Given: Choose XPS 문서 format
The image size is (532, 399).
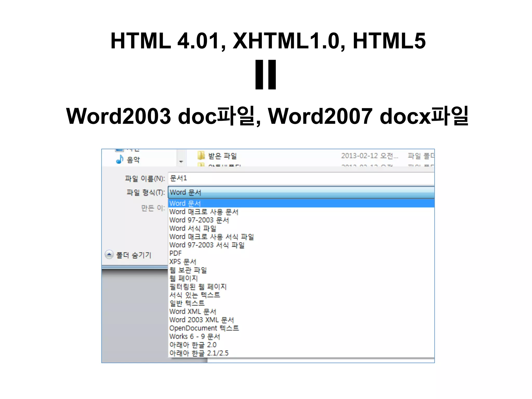Looking at the screenshot, I should click(301, 262).
